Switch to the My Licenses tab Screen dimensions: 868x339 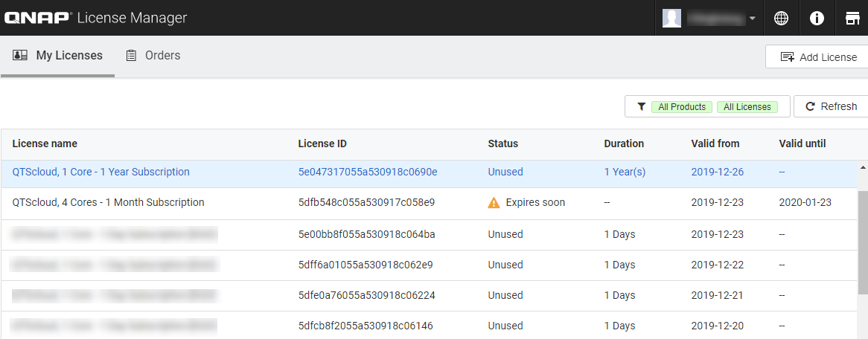click(x=58, y=56)
